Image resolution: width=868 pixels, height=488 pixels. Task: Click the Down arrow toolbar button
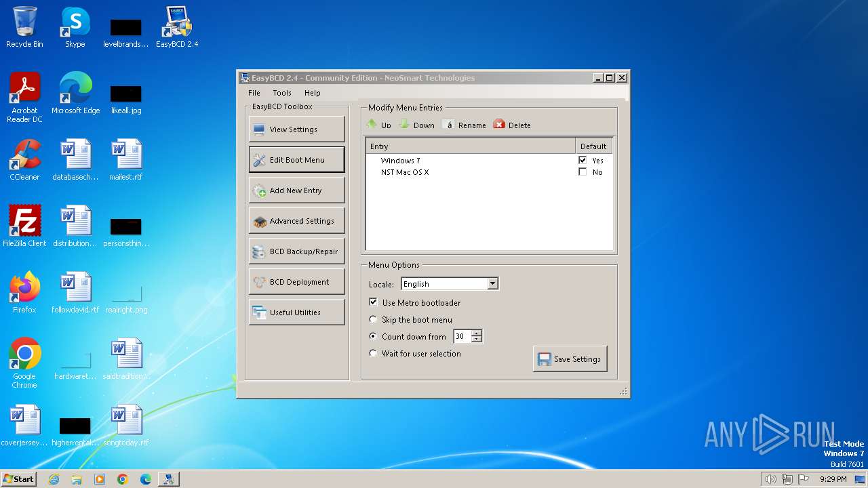[416, 125]
